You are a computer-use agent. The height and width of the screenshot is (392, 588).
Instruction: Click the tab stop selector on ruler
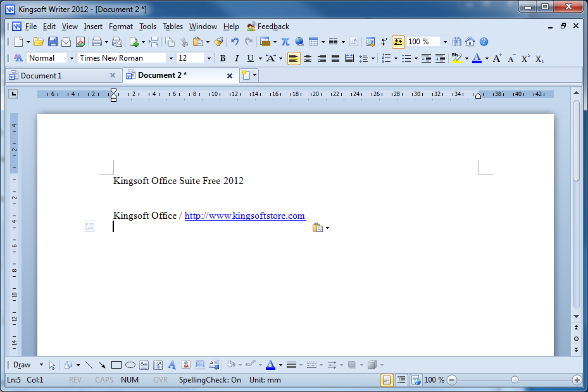[13, 94]
